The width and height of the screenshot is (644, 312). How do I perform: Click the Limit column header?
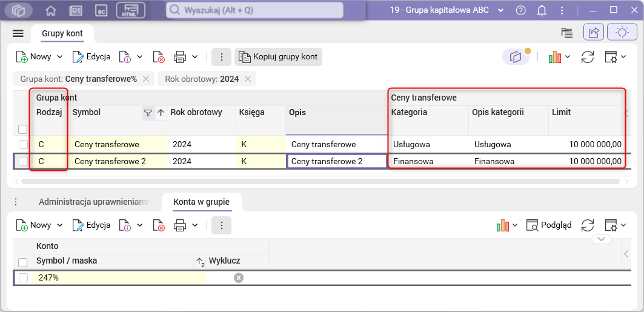tap(585, 121)
